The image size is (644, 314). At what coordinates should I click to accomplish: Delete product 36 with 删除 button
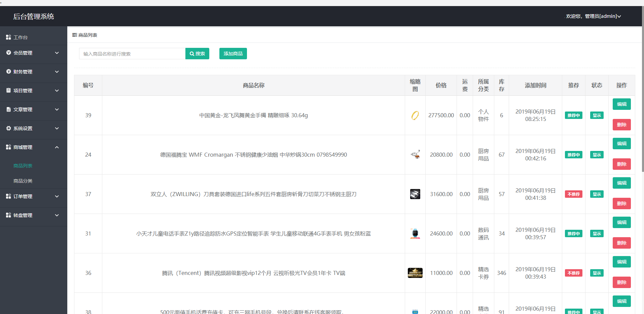pyautogui.click(x=622, y=282)
